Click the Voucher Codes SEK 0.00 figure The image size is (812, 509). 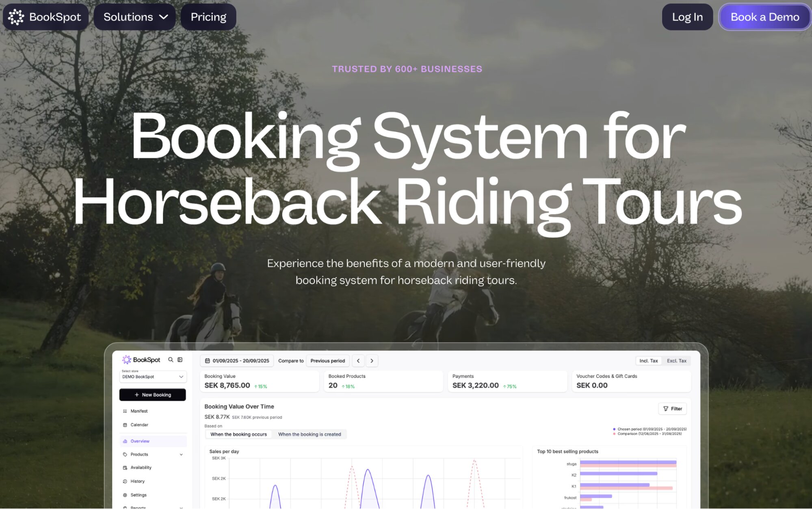pyautogui.click(x=592, y=386)
